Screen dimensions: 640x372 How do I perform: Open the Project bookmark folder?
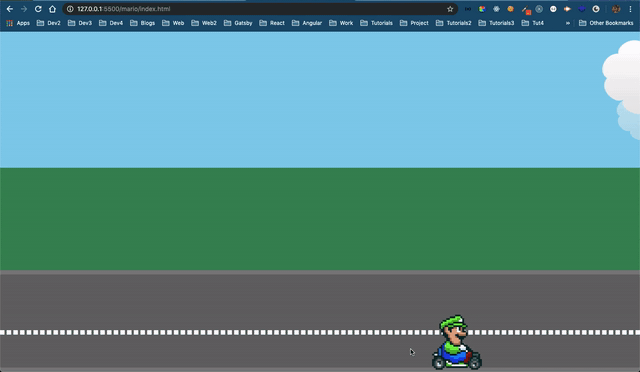pyautogui.click(x=414, y=23)
